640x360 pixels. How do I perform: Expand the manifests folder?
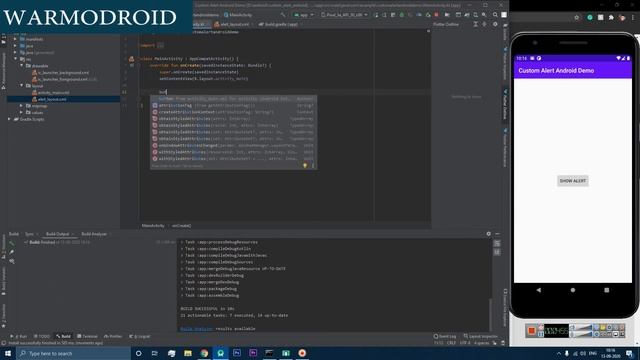pyautogui.click(x=16, y=39)
